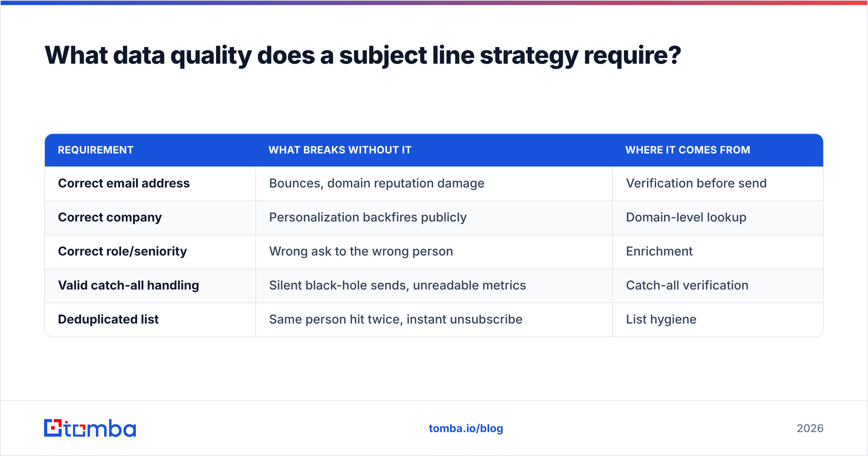Click 'Verification before send' cell
Screen dimensions: 868x456
718,183
